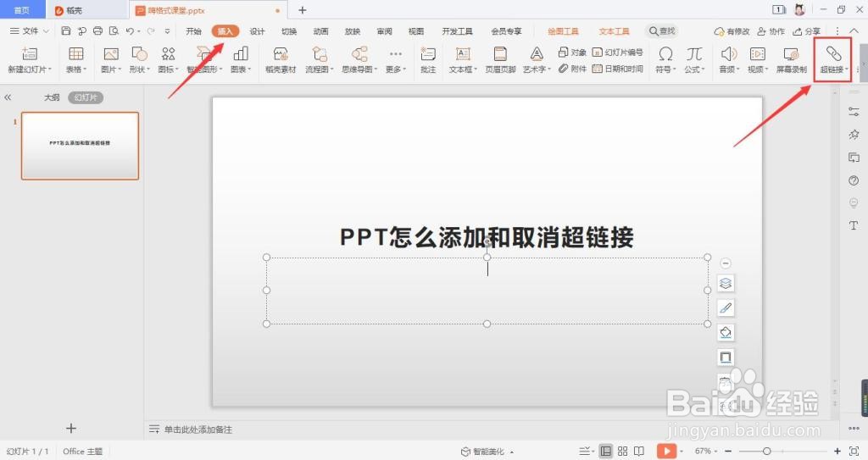Click the layers icon beside text box
The height and width of the screenshot is (460, 868).
(x=726, y=284)
